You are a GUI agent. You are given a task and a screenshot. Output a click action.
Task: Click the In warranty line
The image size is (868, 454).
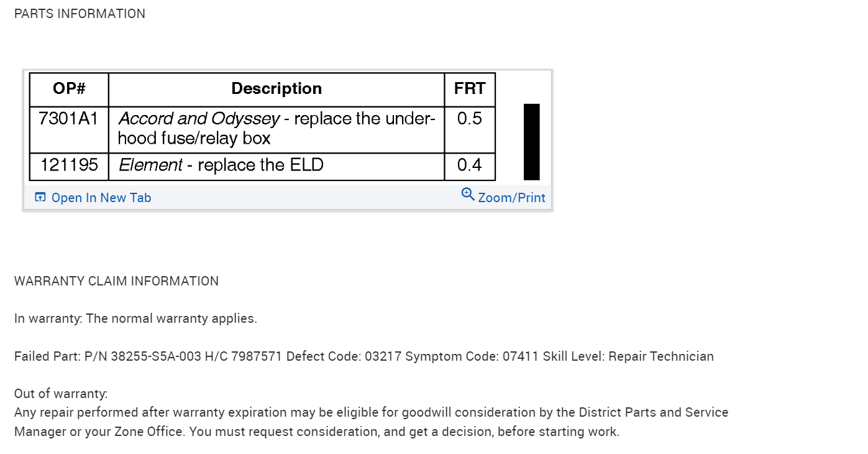click(x=135, y=318)
